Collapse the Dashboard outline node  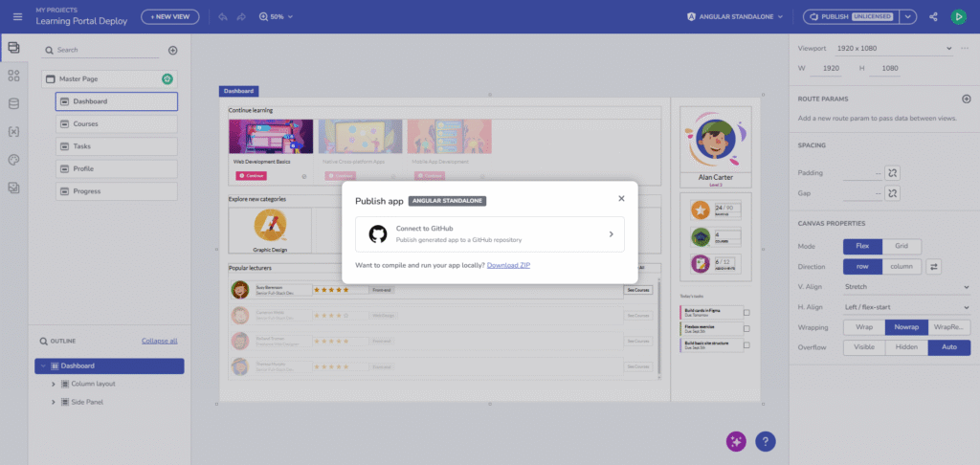43,365
